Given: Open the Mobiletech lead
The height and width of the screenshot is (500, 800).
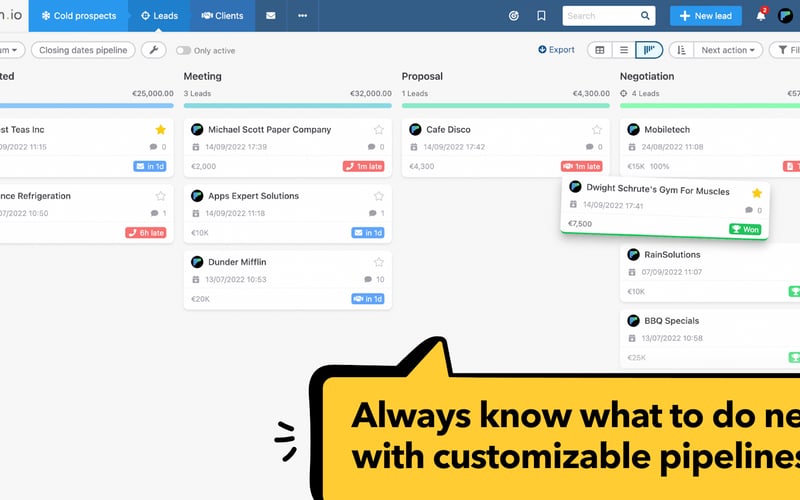Looking at the screenshot, I should 667,130.
